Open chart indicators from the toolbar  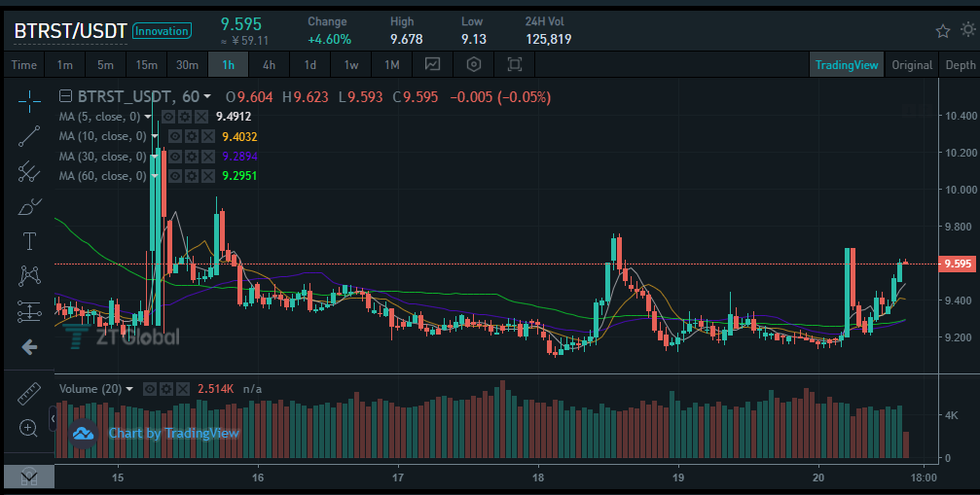point(432,64)
